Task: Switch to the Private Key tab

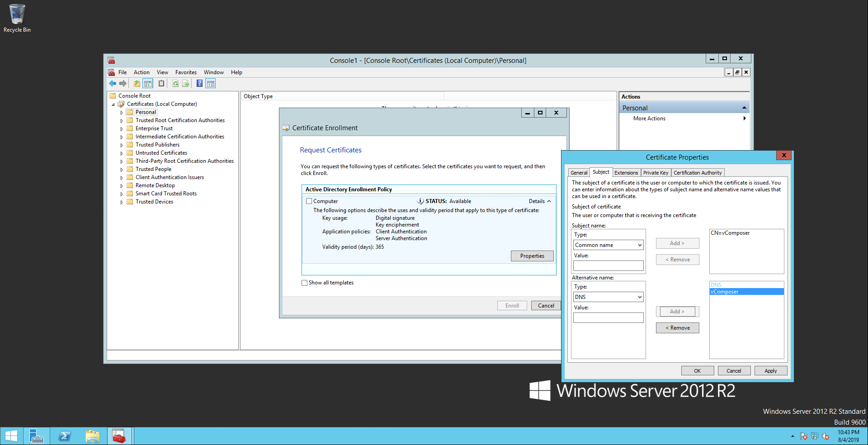Action: 656,173
